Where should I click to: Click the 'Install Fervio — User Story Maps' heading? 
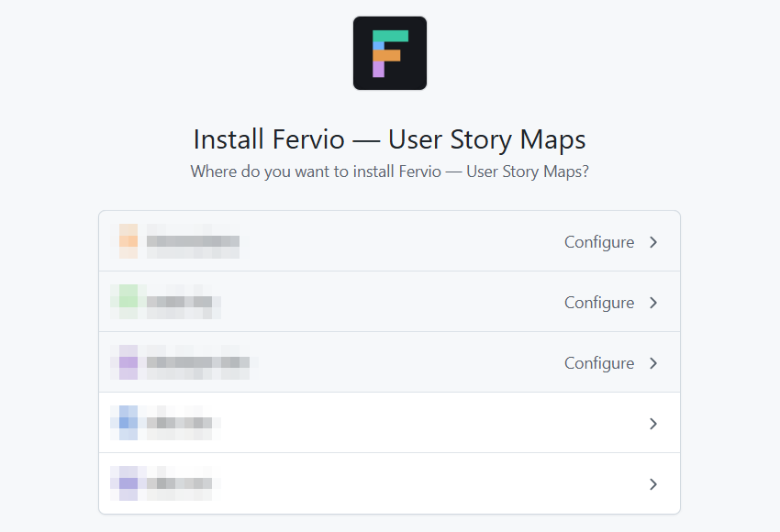(x=389, y=139)
